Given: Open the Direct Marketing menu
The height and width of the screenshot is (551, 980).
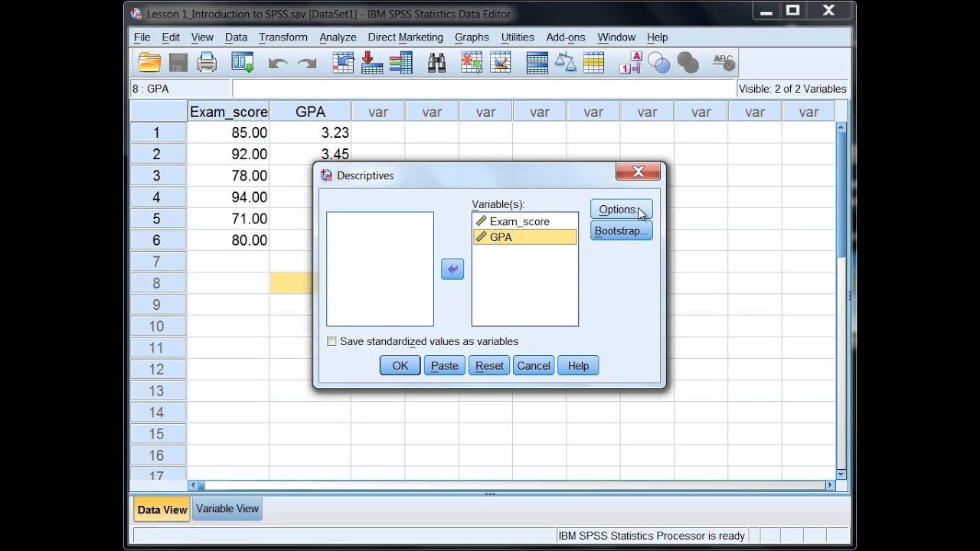Looking at the screenshot, I should tap(405, 37).
